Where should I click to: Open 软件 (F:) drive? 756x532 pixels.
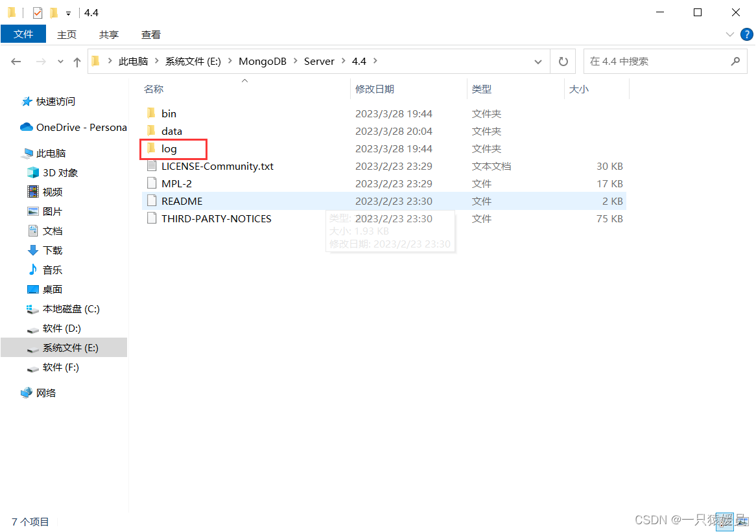coord(60,367)
